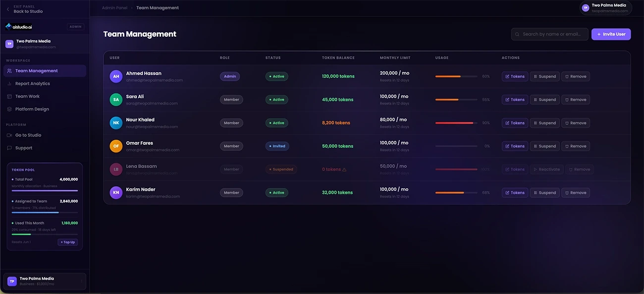
Task: Click the Invited status badge for Omar Fares
Action: [x=277, y=146]
